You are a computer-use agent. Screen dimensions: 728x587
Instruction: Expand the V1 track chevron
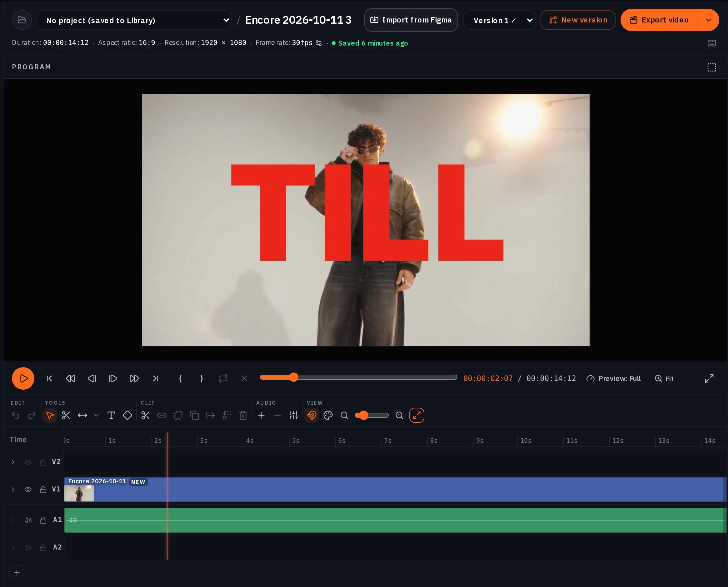tap(13, 490)
